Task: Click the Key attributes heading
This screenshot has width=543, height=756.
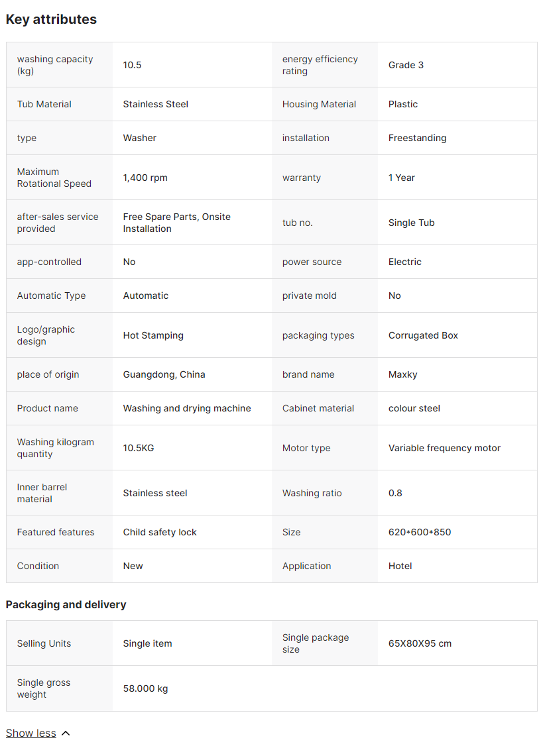Action: coord(51,19)
